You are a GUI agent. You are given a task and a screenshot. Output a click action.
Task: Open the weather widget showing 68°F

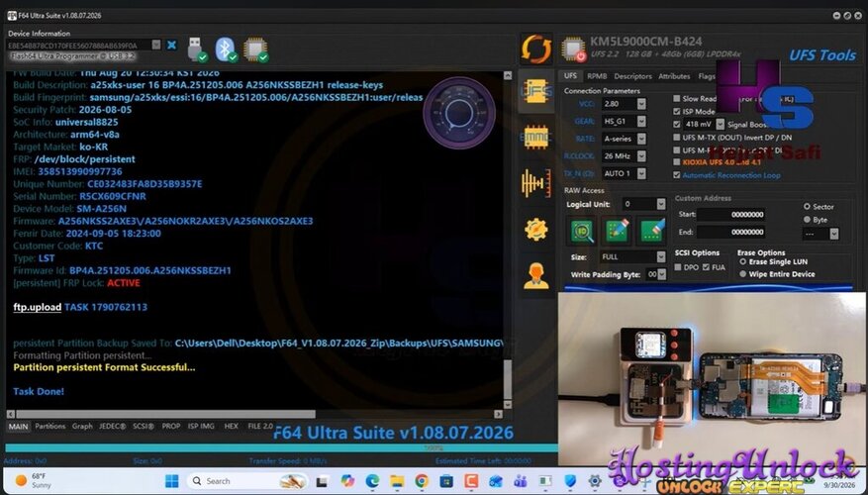click(34, 480)
